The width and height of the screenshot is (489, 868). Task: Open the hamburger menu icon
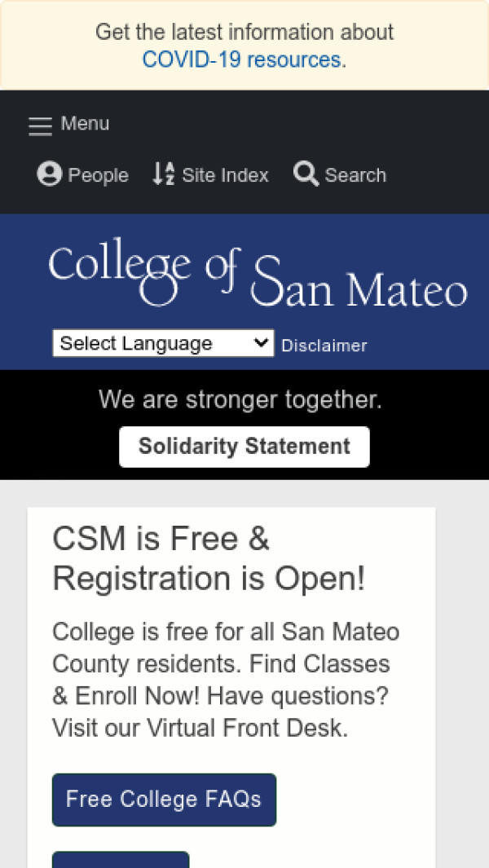click(39, 126)
